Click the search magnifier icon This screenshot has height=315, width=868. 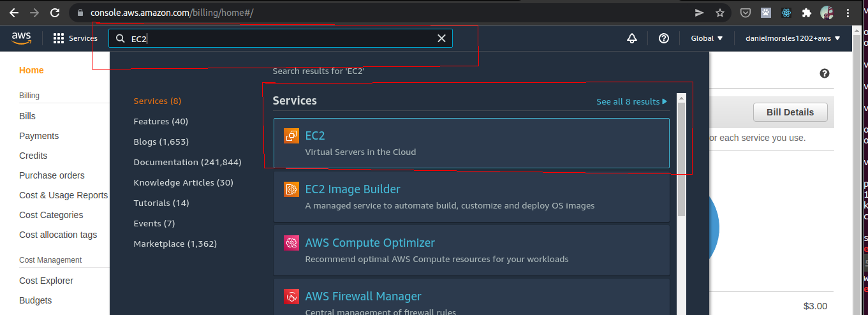120,39
